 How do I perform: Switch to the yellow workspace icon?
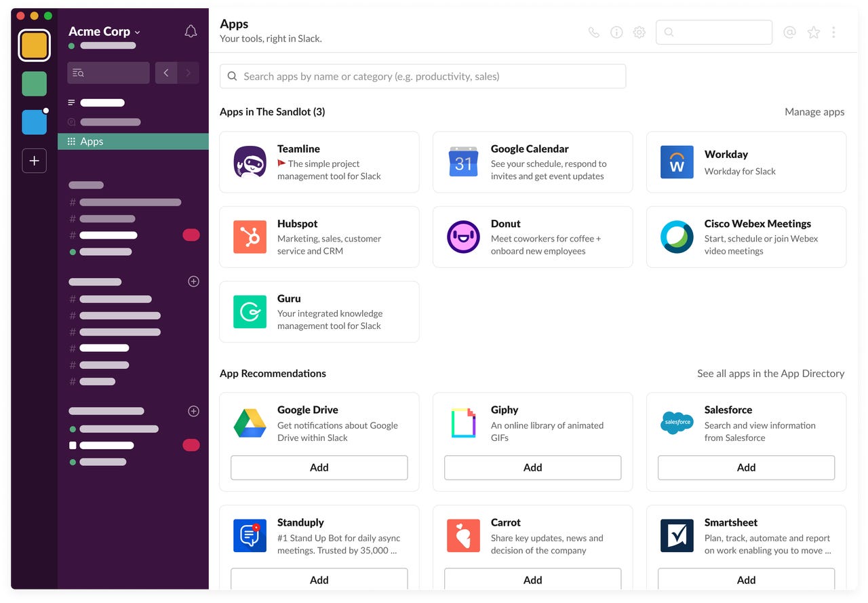(34, 45)
